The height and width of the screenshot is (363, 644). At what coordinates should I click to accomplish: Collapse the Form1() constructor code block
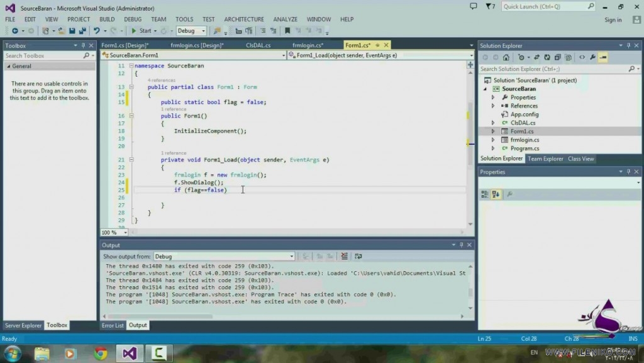point(131,116)
